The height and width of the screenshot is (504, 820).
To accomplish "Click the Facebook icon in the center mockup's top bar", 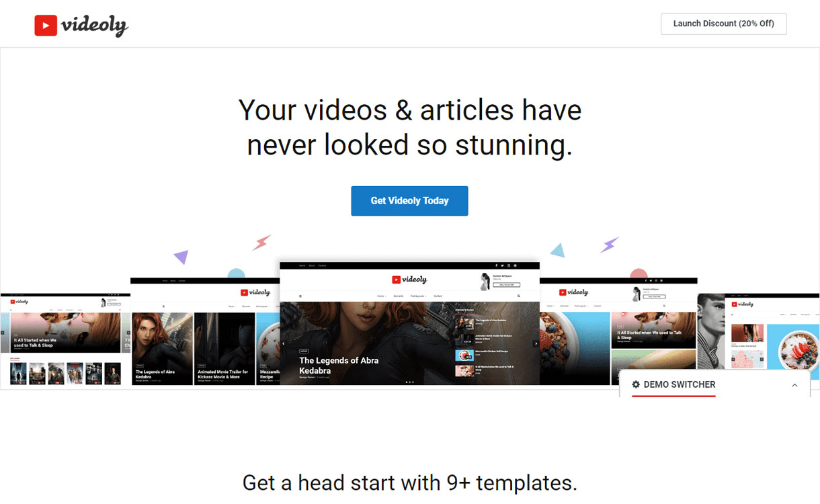I will (x=496, y=266).
